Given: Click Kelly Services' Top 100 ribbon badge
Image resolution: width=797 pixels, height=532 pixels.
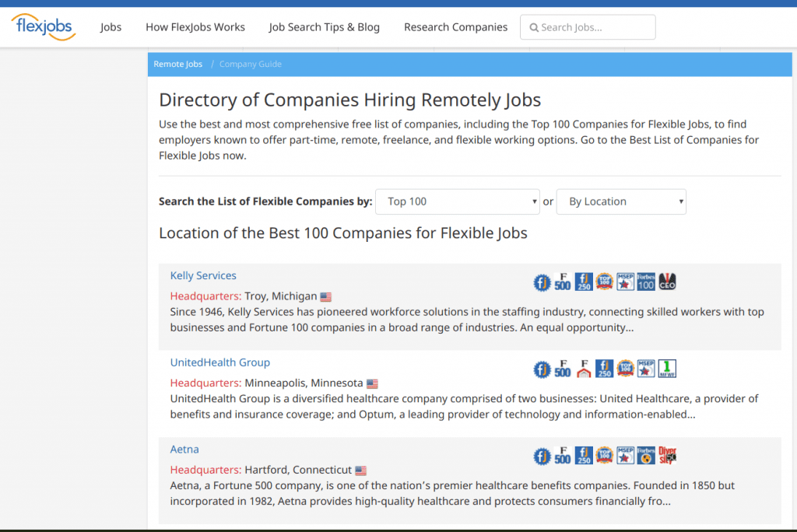Looking at the screenshot, I should point(604,282).
